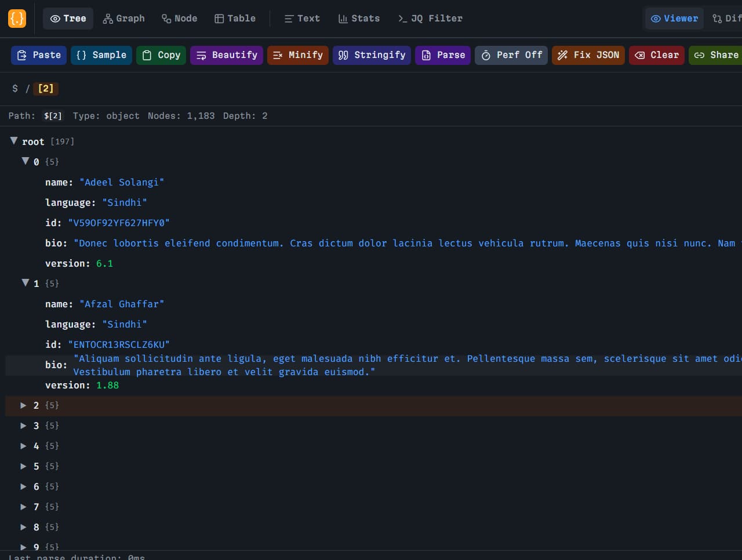Click the version value 1.88
Image resolution: width=742 pixels, height=560 pixels.
coord(107,385)
